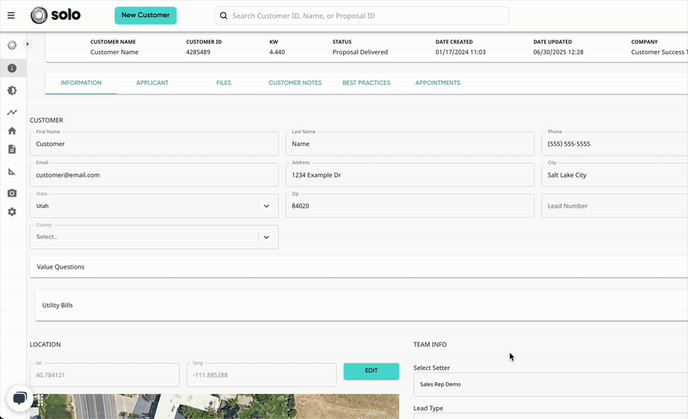The width and height of the screenshot is (688, 419).
Task: Click the KW value 4.440
Action: click(x=277, y=52)
